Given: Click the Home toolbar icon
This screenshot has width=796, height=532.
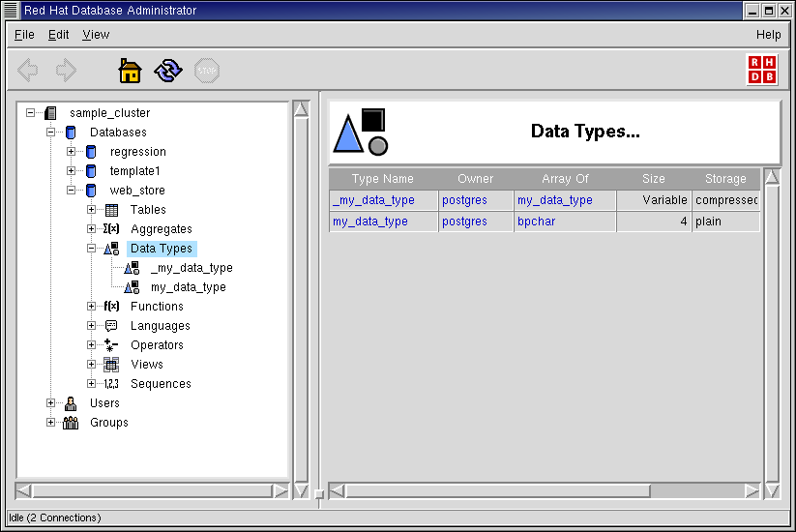Looking at the screenshot, I should click(130, 71).
